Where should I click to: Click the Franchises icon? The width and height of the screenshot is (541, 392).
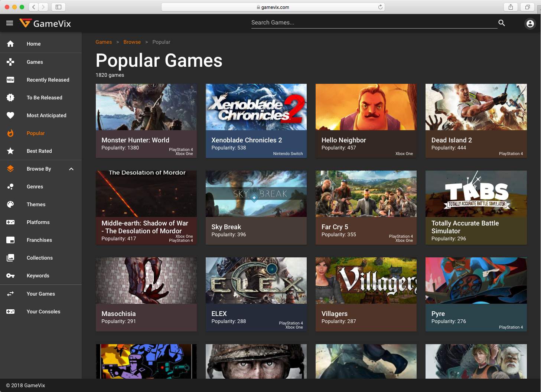pyautogui.click(x=10, y=240)
